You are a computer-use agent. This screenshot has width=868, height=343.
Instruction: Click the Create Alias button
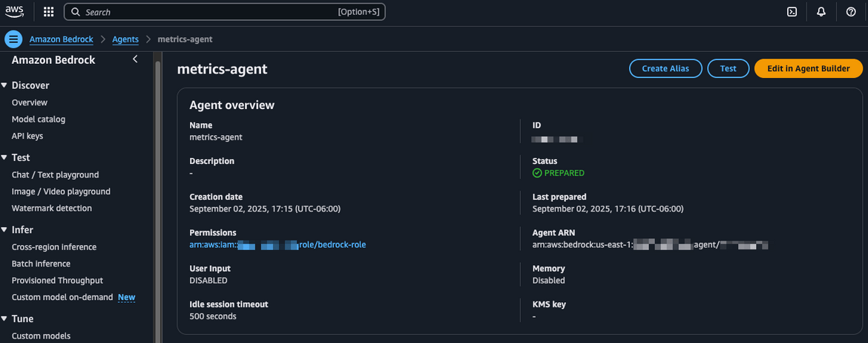click(665, 69)
